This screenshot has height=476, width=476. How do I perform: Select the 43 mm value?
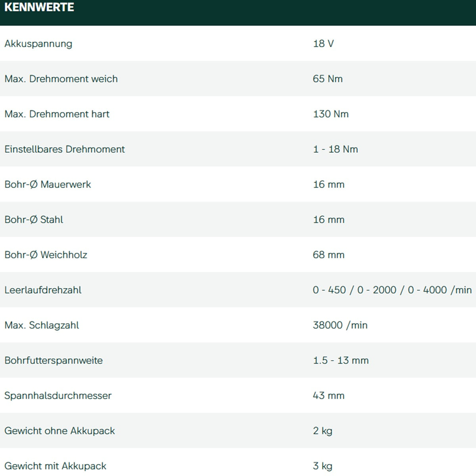point(328,395)
